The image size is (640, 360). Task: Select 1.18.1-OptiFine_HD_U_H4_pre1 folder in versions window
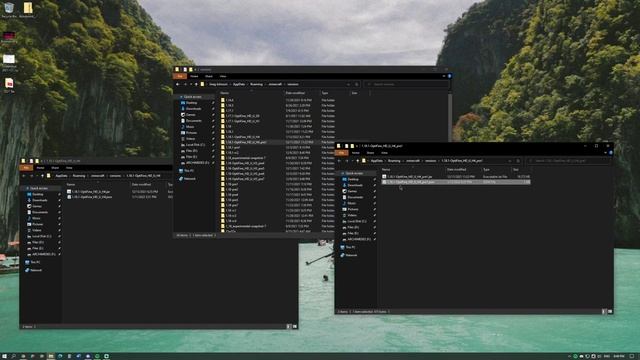[x=246, y=142]
